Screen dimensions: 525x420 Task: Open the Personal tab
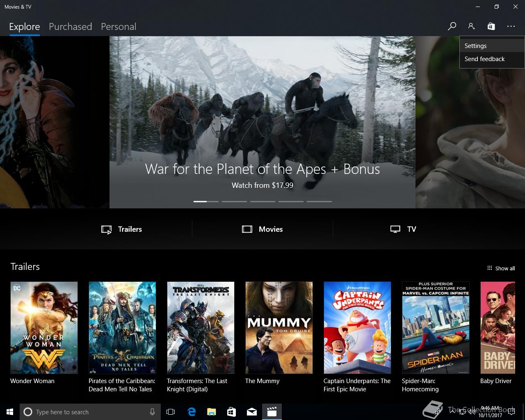point(119,27)
